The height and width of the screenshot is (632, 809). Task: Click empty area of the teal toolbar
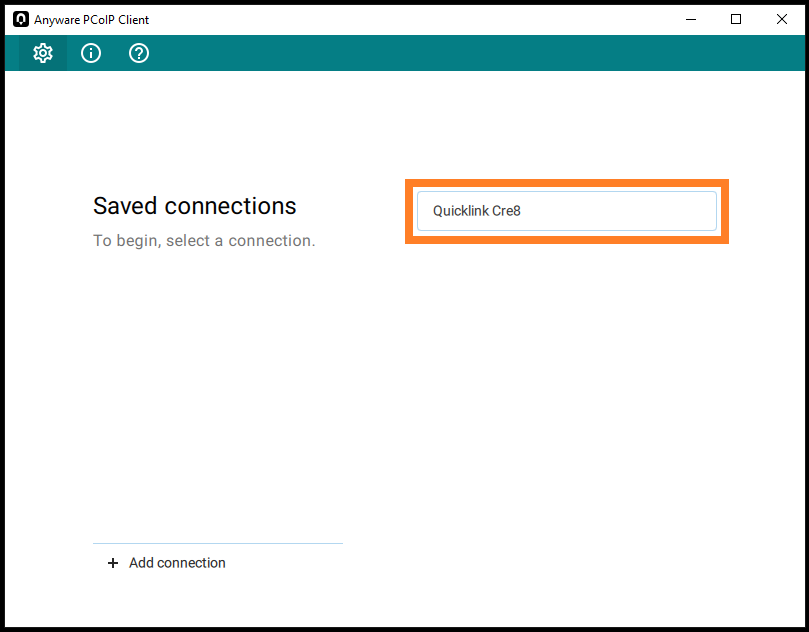coord(464,53)
